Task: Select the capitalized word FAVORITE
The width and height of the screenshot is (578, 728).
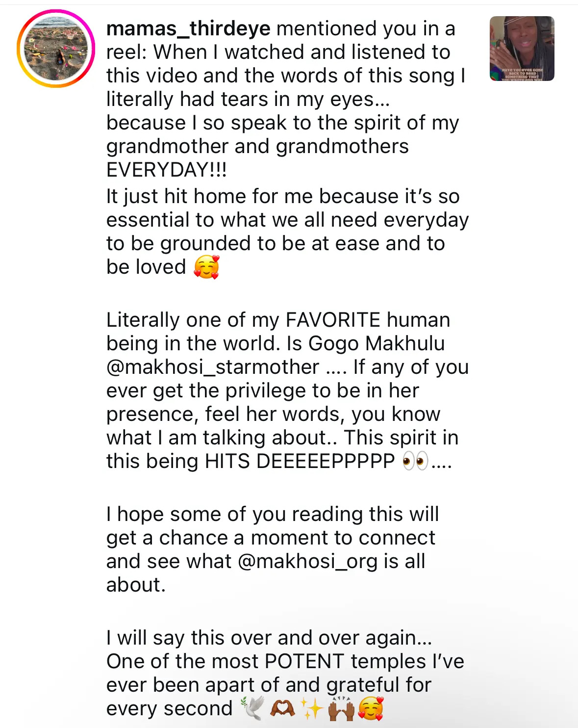Action: [x=333, y=320]
